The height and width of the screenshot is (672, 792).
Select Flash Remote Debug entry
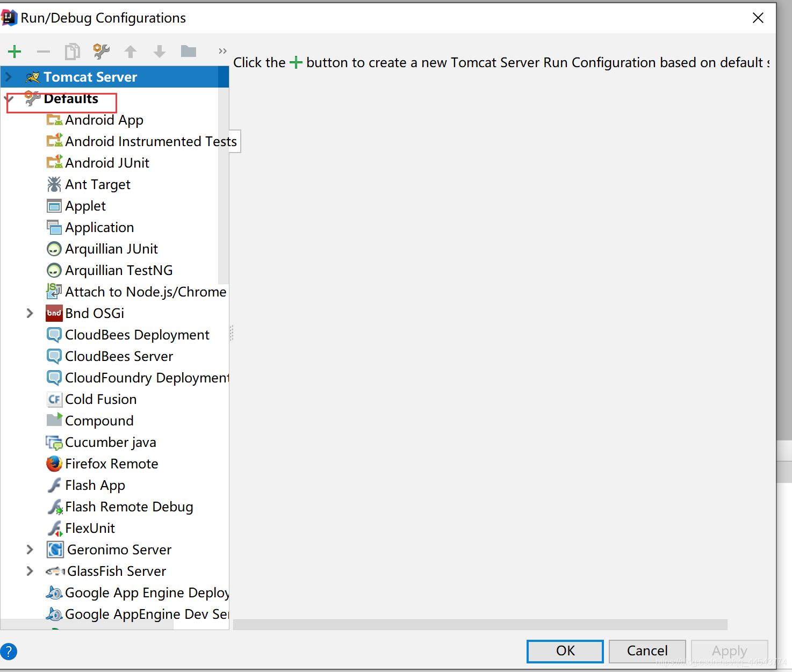129,507
